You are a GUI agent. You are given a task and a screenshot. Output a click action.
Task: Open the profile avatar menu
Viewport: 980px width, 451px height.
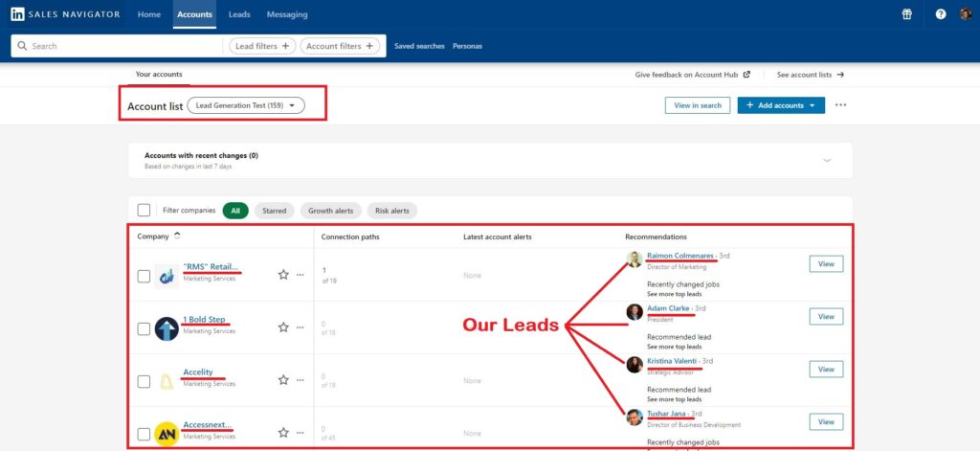point(966,13)
